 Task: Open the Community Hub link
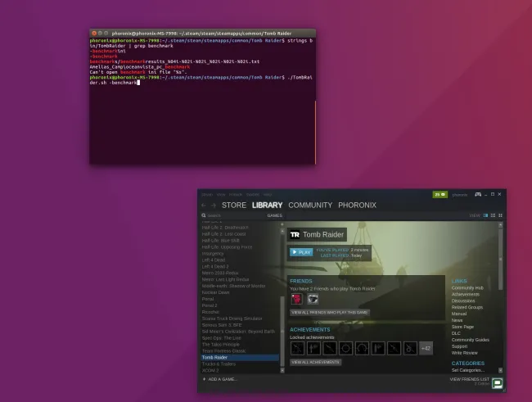(467, 288)
